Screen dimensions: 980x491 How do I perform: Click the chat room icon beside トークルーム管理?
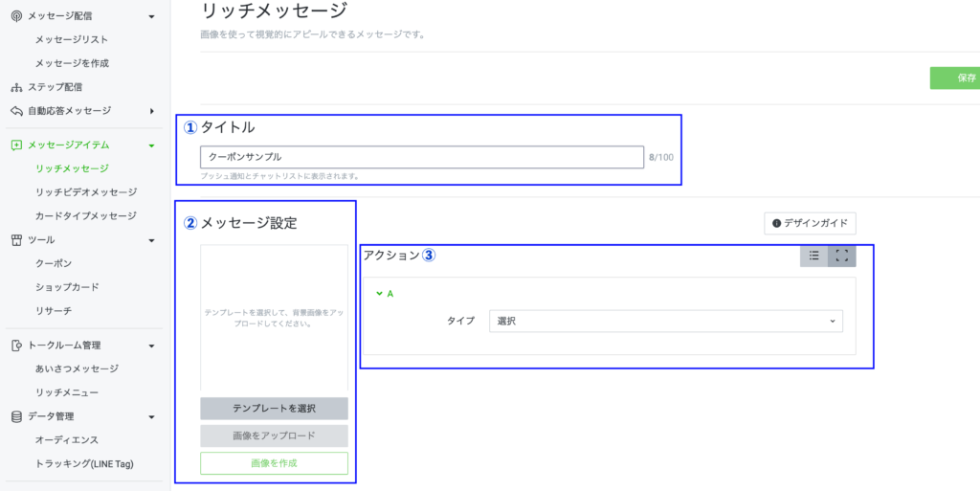(16, 346)
